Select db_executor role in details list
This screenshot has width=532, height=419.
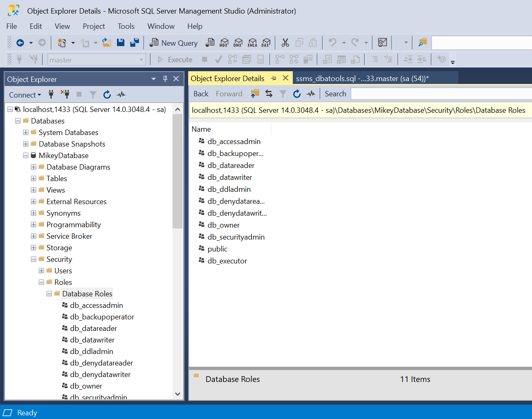227,261
